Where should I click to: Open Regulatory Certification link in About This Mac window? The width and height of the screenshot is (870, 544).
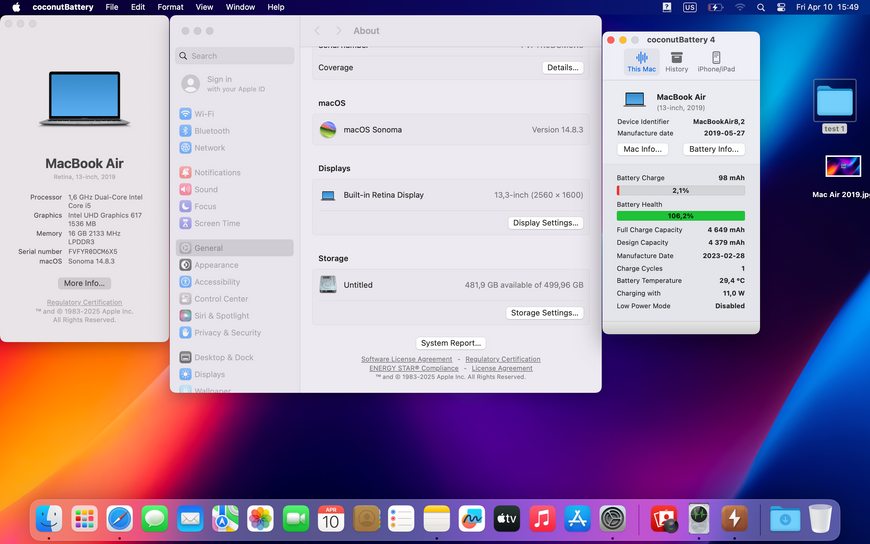click(x=84, y=303)
